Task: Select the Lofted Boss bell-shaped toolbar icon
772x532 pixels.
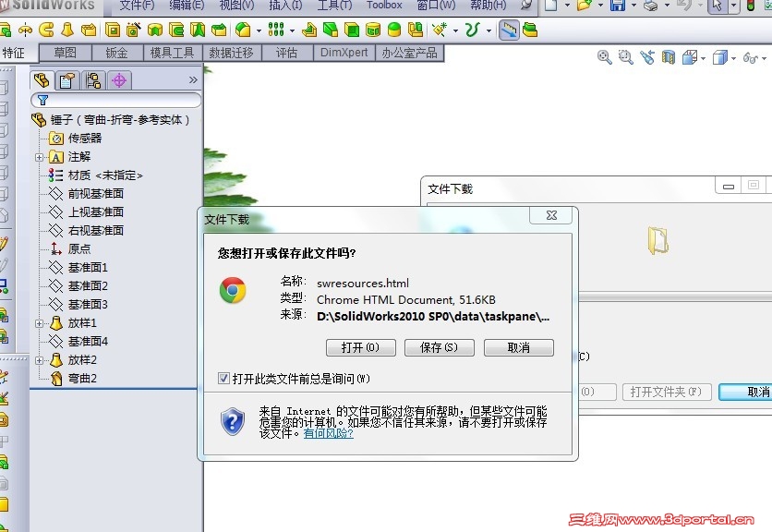Action: [x=67, y=30]
